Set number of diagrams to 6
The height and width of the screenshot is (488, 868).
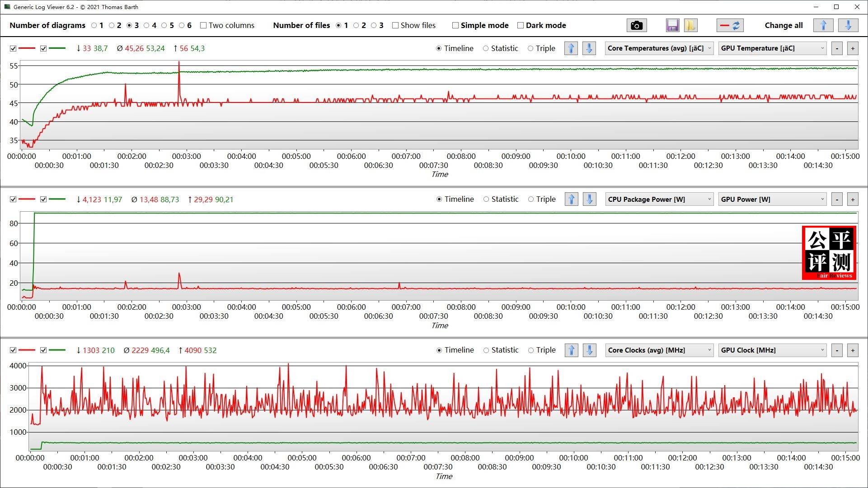pyautogui.click(x=182, y=25)
